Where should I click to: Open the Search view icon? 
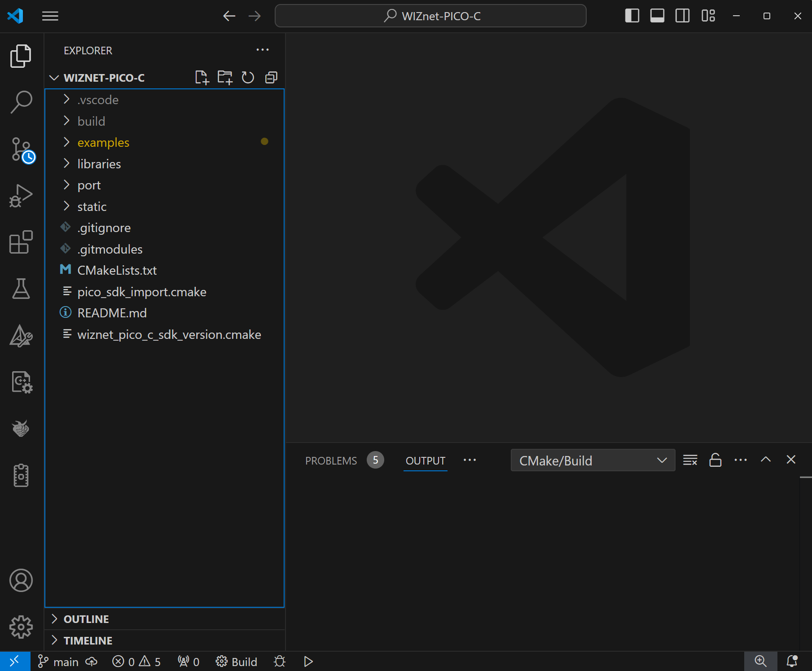pyautogui.click(x=21, y=102)
